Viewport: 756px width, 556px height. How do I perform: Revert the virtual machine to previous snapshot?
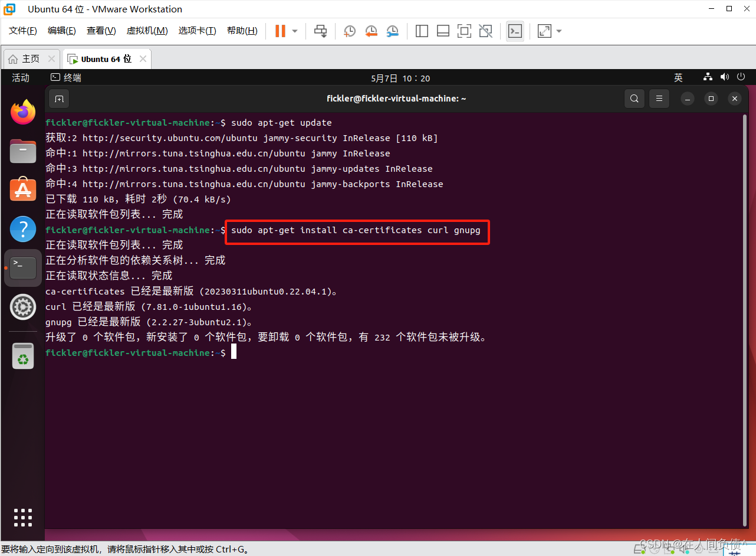tap(371, 31)
